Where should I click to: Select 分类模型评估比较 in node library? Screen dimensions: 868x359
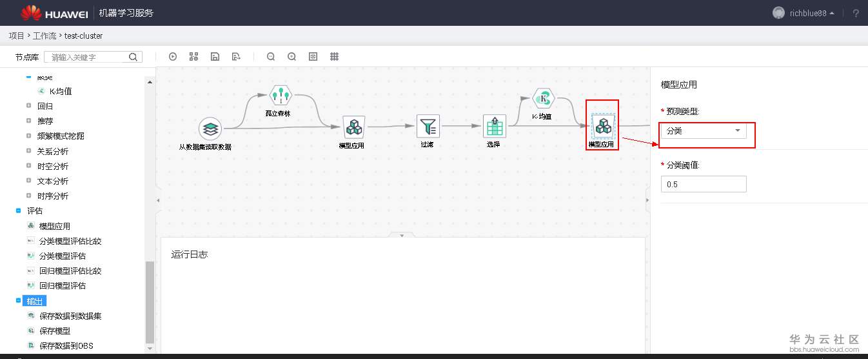coord(70,241)
